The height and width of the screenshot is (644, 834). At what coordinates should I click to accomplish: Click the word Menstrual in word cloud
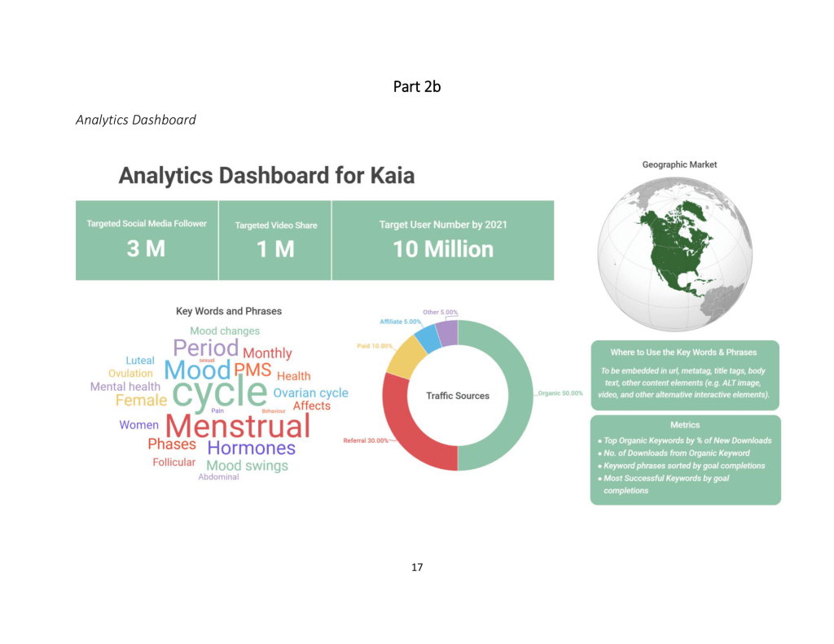[x=238, y=426]
